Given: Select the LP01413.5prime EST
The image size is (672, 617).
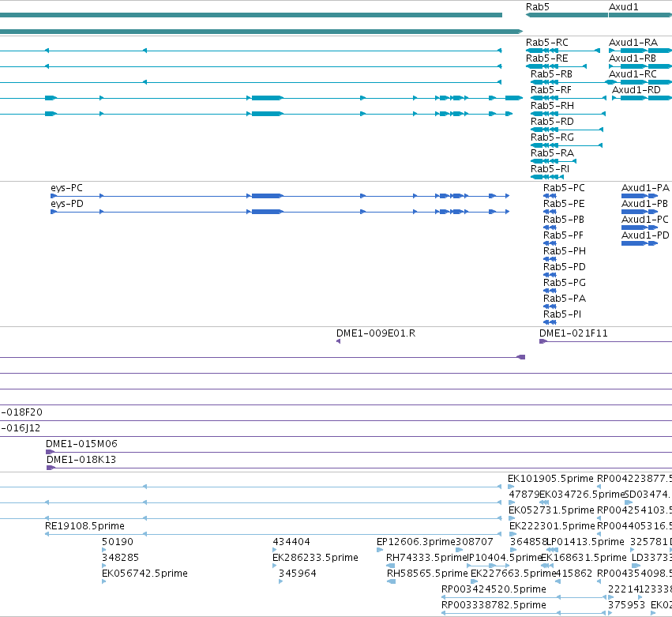Looking at the screenshot, I should coord(586,543).
